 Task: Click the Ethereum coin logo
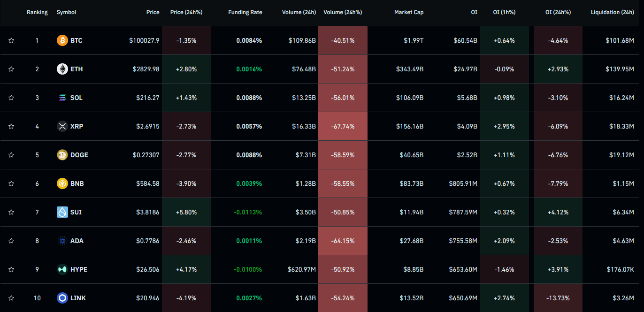[62, 69]
